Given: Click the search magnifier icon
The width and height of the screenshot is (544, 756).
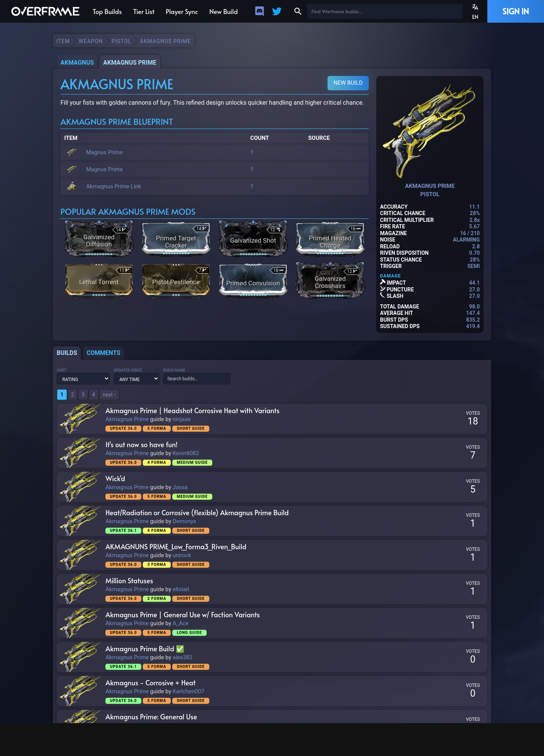Looking at the screenshot, I should click(298, 11).
